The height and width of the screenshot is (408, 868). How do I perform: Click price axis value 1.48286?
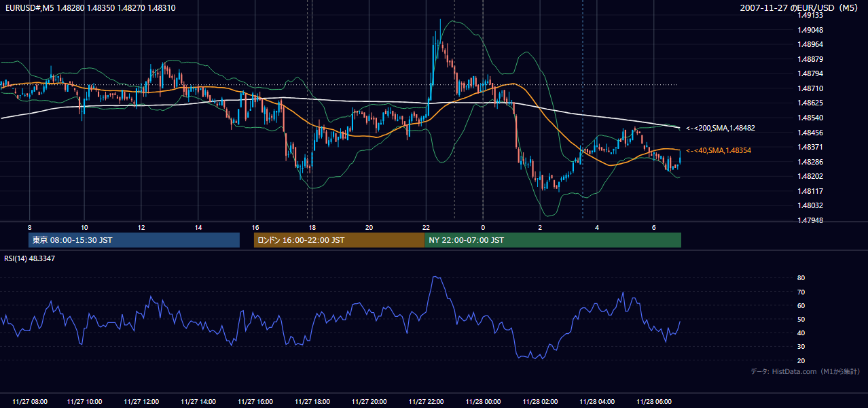811,162
